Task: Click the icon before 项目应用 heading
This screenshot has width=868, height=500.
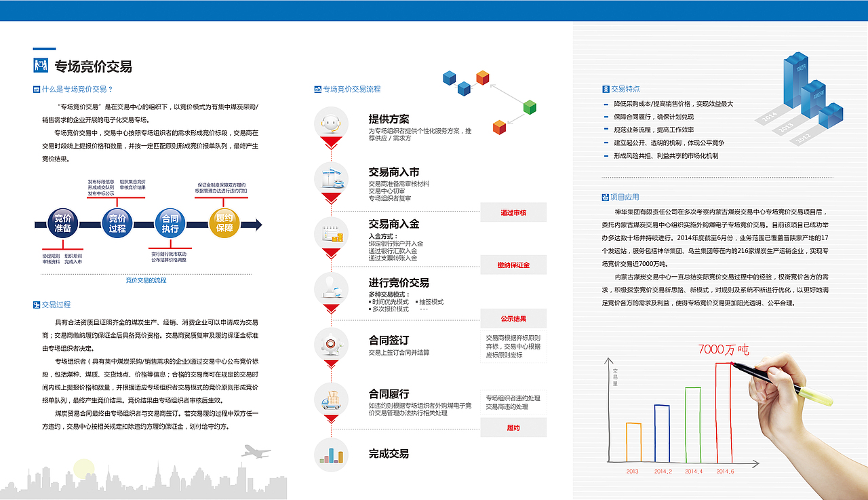Action: pos(606,197)
